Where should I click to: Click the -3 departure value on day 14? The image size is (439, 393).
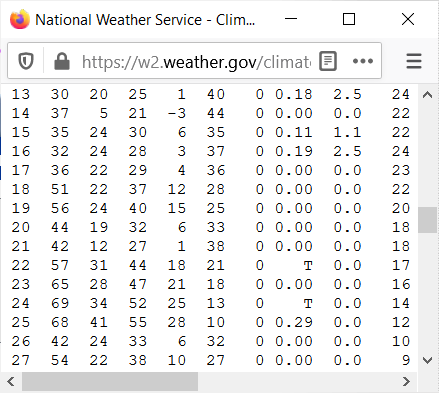coord(177,113)
